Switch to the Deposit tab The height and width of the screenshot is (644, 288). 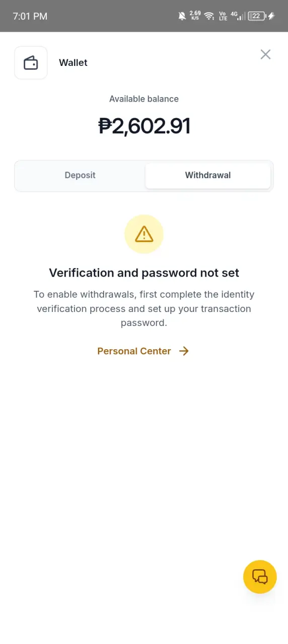click(x=80, y=175)
